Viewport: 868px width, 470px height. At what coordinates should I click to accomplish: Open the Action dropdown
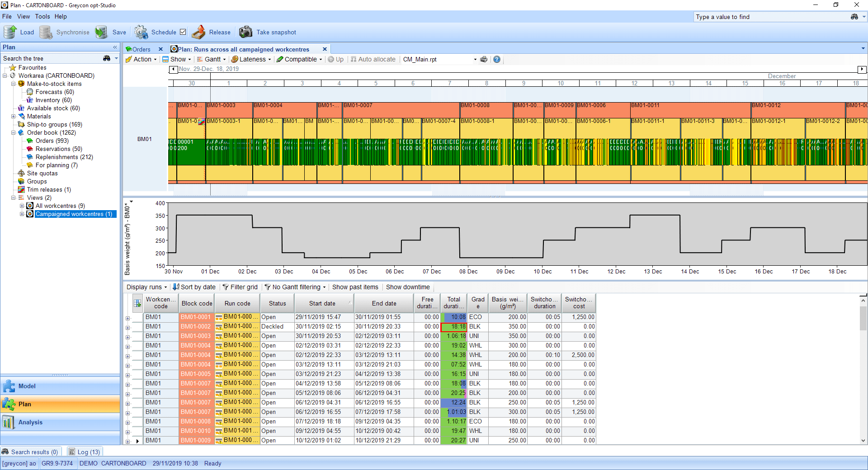click(x=142, y=59)
